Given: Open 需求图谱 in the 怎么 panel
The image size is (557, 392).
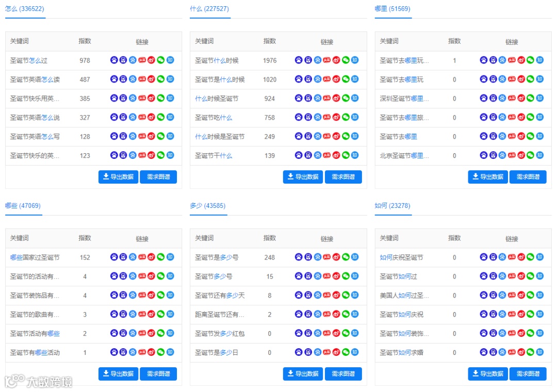Looking at the screenshot, I should (158, 176).
